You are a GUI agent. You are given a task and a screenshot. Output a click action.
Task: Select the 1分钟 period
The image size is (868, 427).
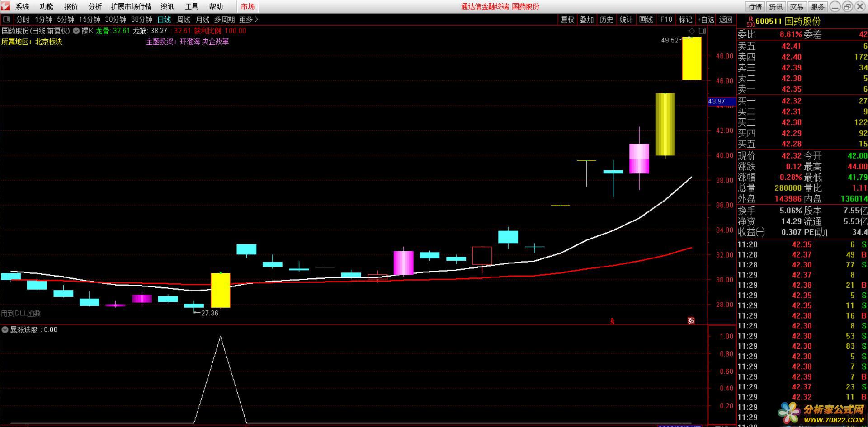coord(43,19)
